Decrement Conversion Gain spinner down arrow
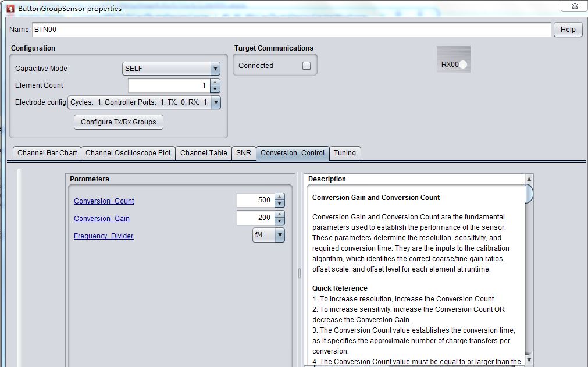Viewport: 588px width, 367px height. point(280,221)
